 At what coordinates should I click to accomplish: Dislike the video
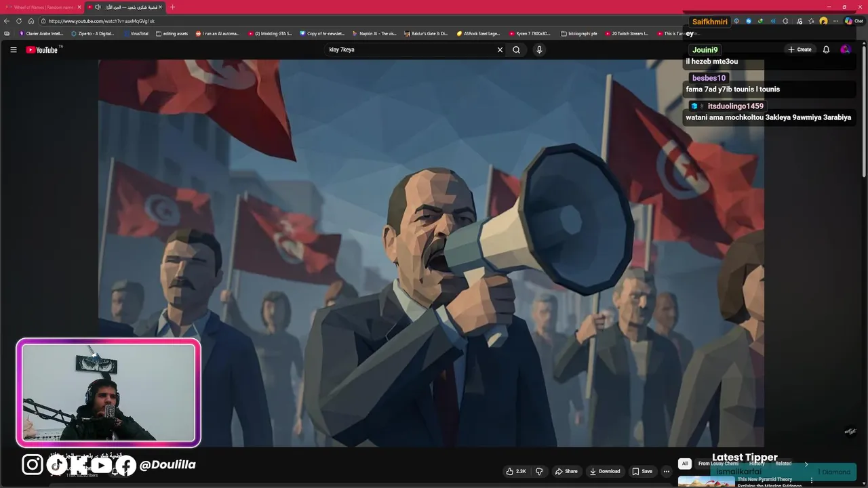[x=539, y=471]
